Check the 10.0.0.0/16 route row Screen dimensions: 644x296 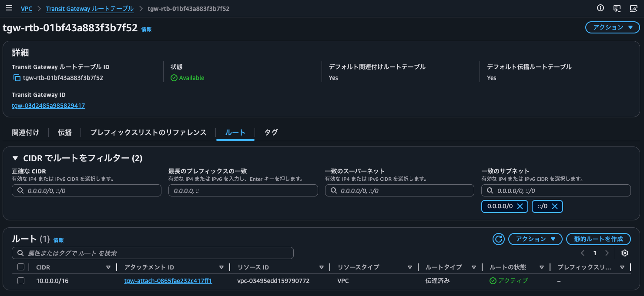pos(20,281)
